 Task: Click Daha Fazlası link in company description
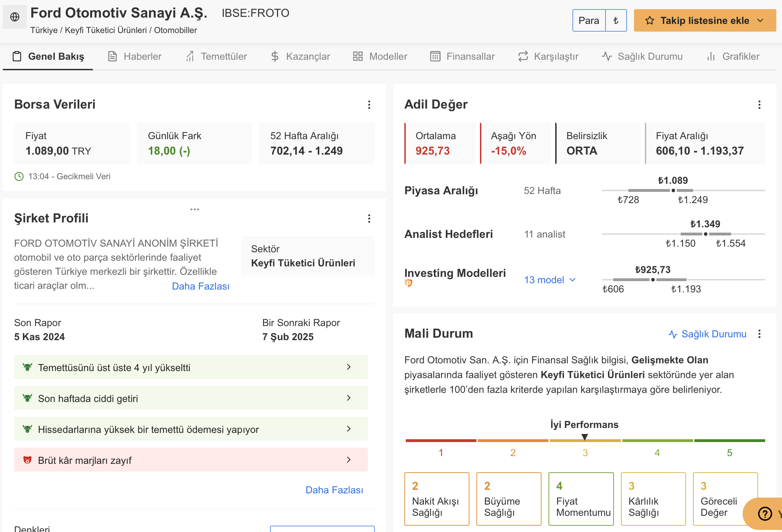201,286
